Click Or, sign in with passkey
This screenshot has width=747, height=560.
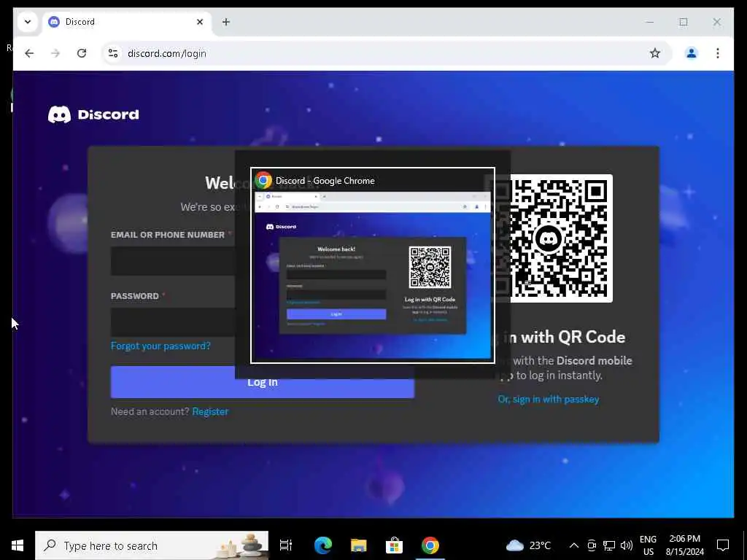click(x=549, y=399)
